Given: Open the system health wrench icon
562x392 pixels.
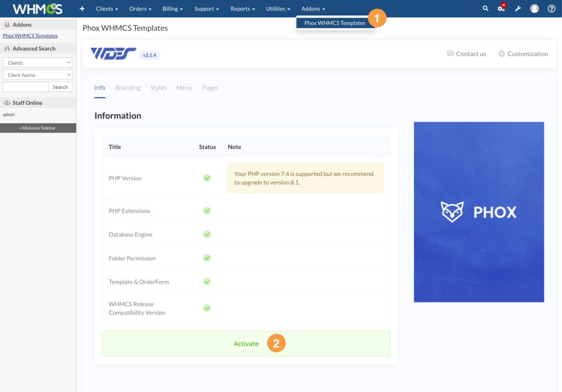Looking at the screenshot, I should (x=518, y=8).
